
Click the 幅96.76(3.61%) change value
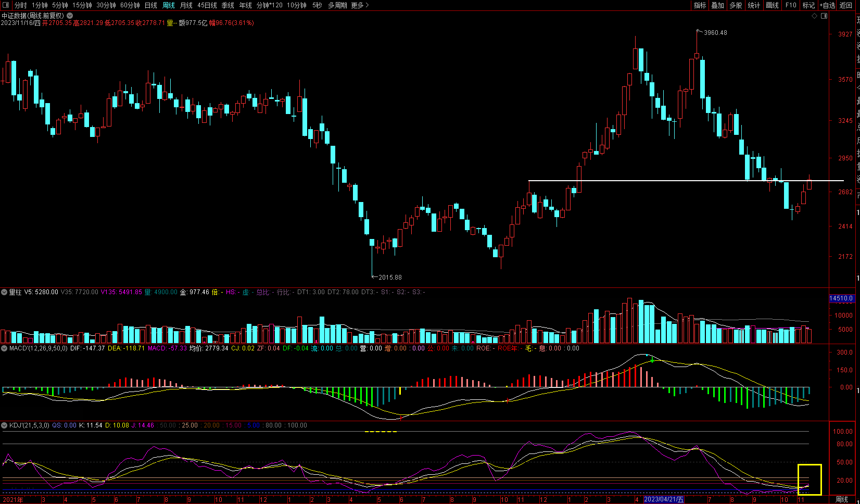click(x=232, y=23)
